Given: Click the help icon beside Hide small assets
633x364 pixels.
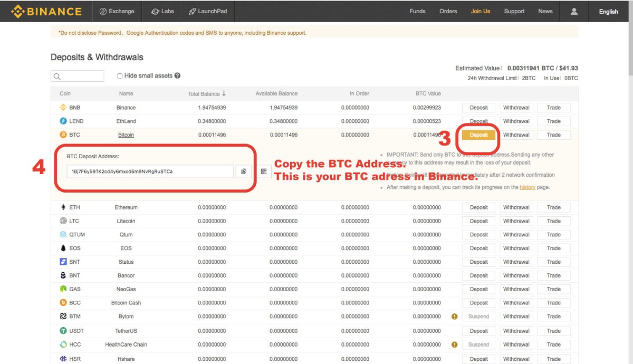Looking at the screenshot, I should click(177, 75).
